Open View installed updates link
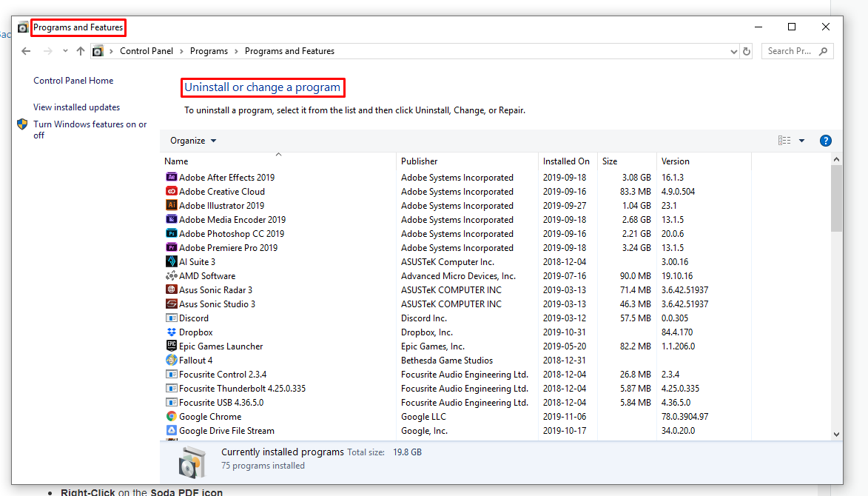This screenshot has height=496, width=868. point(76,107)
